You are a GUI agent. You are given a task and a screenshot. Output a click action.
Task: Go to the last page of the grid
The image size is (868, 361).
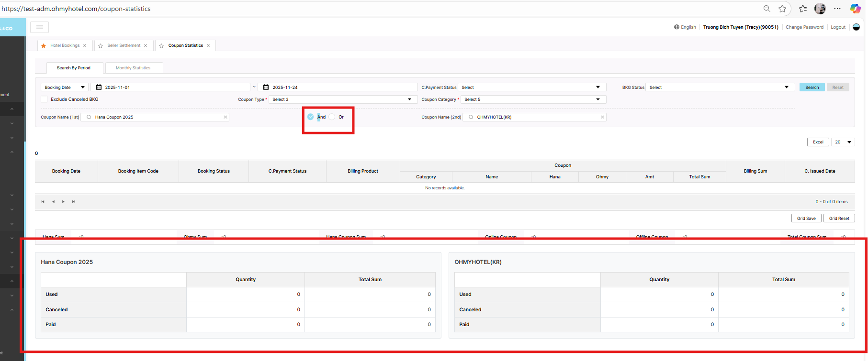(x=73, y=202)
